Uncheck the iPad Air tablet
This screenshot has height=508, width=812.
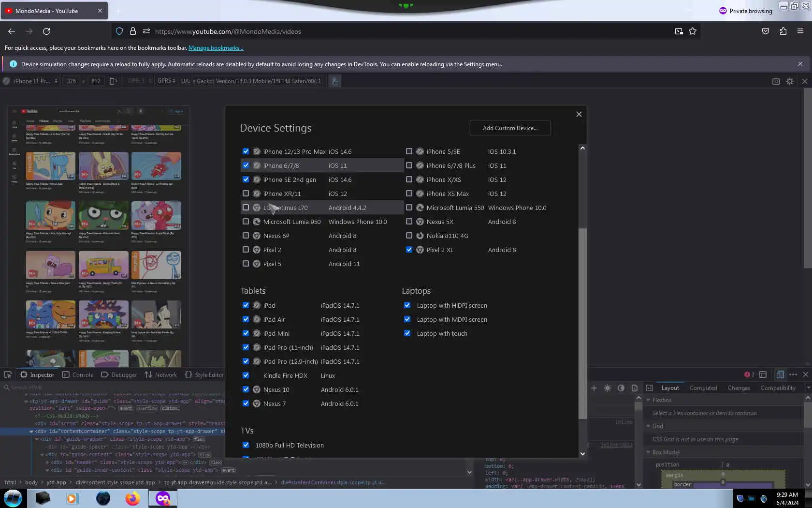click(246, 319)
